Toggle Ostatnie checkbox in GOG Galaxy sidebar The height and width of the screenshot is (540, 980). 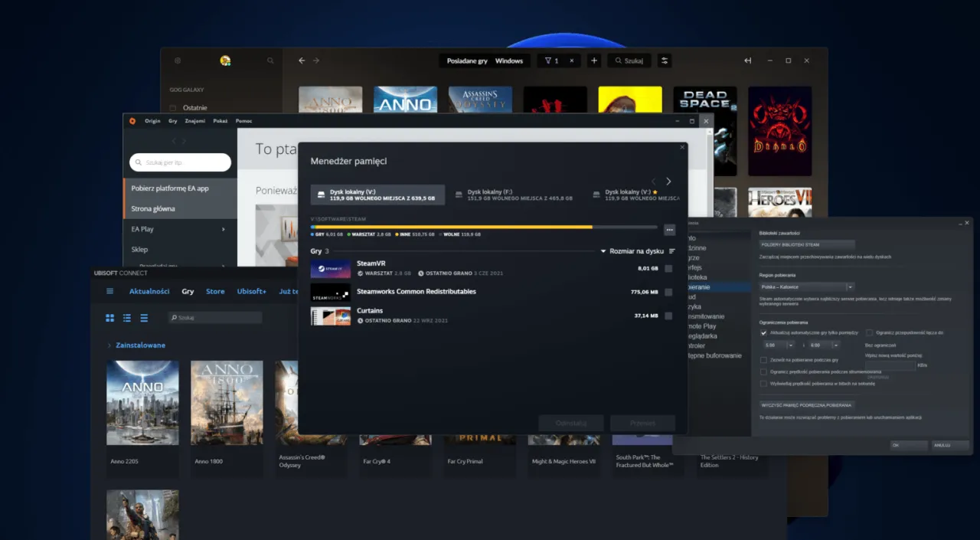pyautogui.click(x=173, y=108)
